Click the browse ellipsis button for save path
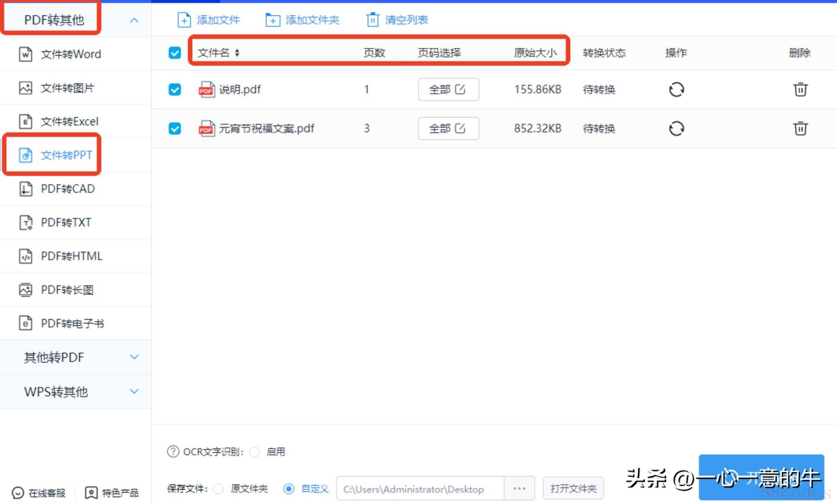This screenshot has height=504, width=837. (519, 488)
